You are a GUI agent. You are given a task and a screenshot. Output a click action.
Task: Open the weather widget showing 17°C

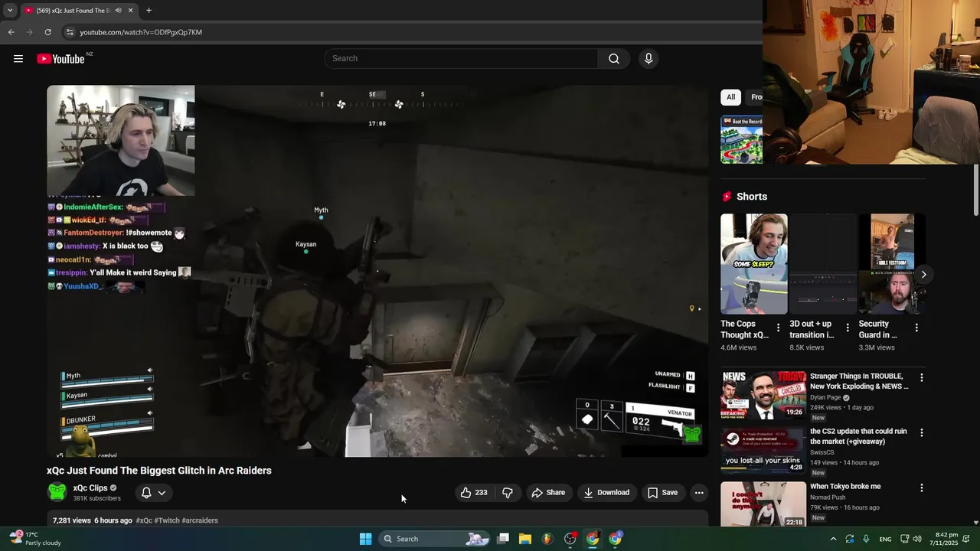tap(34, 539)
